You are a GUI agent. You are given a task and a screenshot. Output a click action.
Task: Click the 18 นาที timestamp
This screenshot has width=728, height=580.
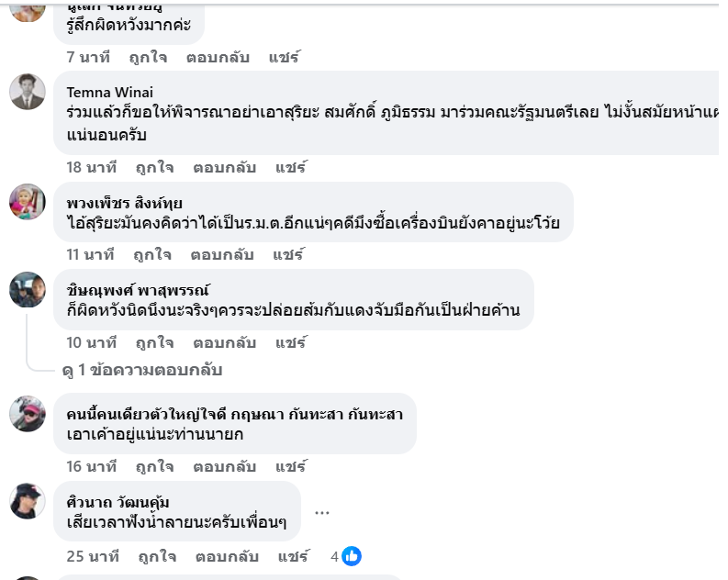92,167
